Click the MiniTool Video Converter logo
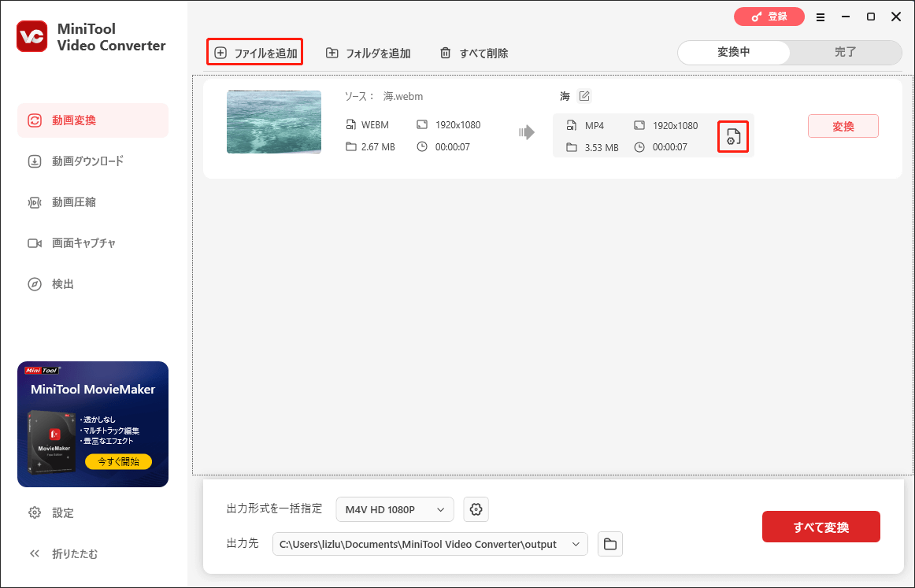915x588 pixels. pos(32,36)
